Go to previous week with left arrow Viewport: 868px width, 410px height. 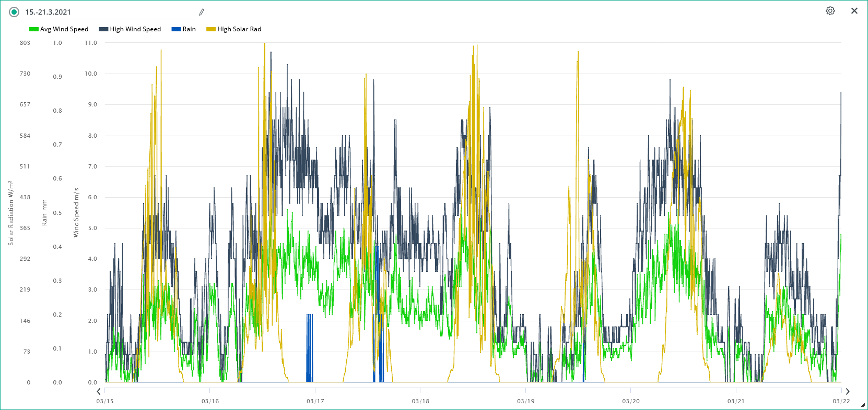coord(99,391)
